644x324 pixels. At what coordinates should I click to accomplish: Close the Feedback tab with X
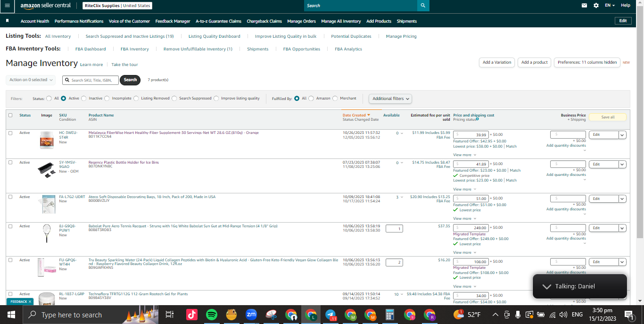point(30,301)
